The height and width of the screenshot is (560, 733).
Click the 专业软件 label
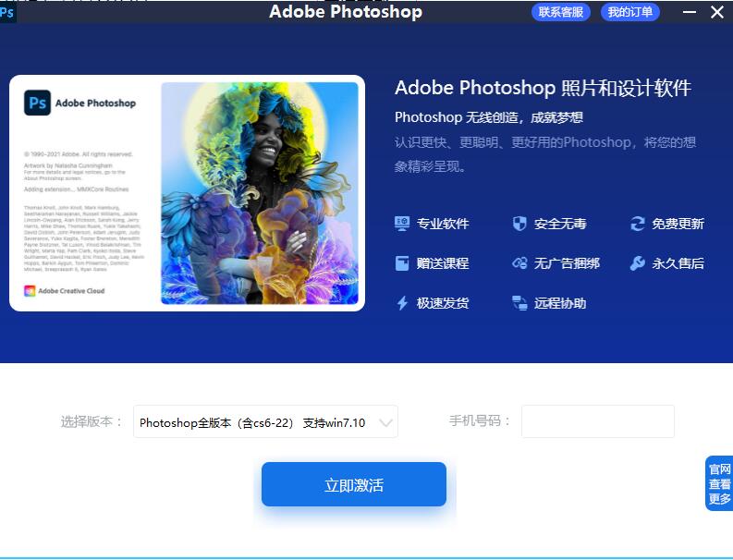pos(443,224)
